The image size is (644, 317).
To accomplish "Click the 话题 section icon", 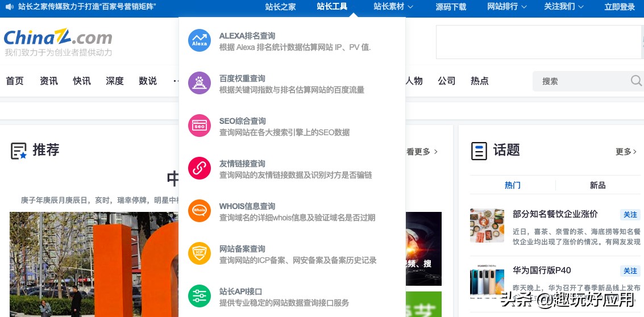I will 479,151.
